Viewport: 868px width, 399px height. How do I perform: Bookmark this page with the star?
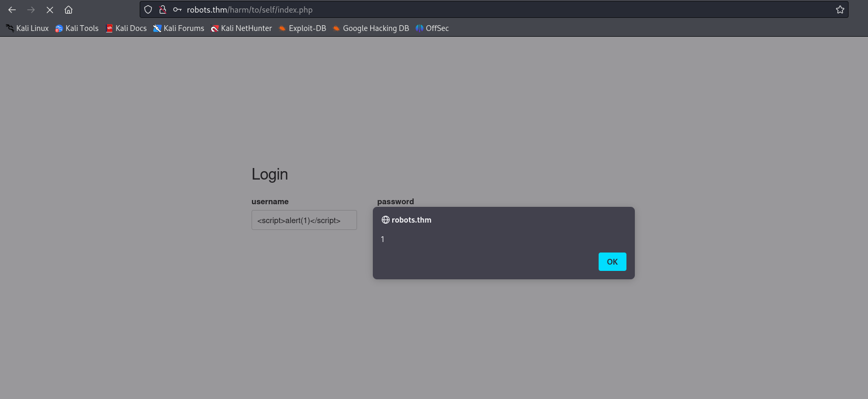840,9
